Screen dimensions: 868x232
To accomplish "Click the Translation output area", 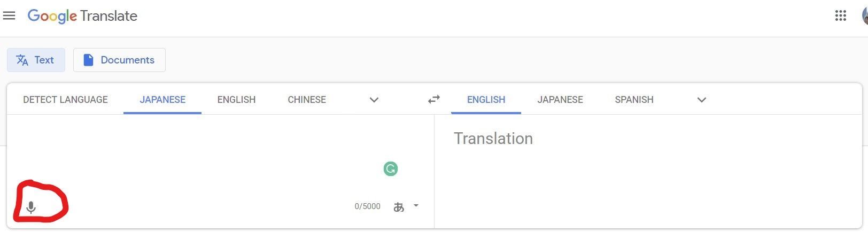I will pos(648,171).
